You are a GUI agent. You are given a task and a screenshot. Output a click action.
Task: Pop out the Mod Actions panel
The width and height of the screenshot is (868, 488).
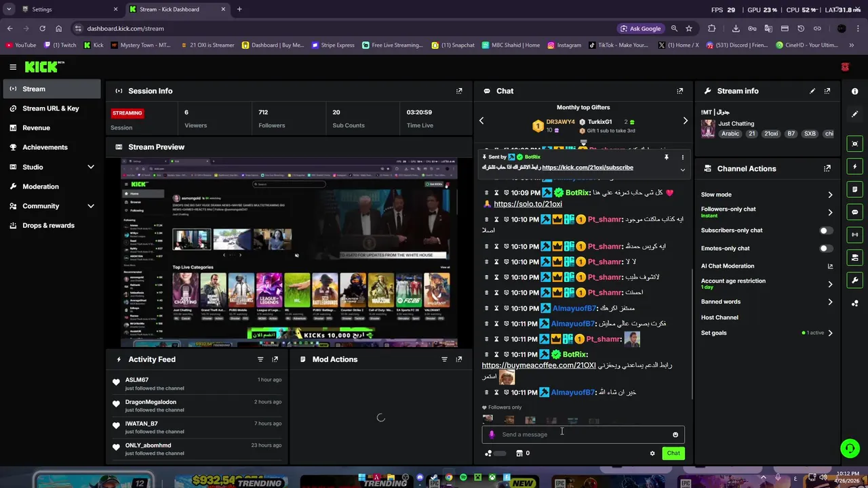tap(459, 359)
